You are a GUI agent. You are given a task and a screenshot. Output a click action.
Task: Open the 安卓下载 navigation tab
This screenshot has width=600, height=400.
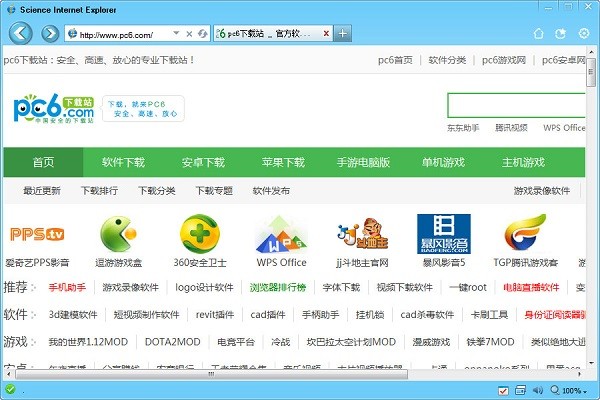pos(203,162)
